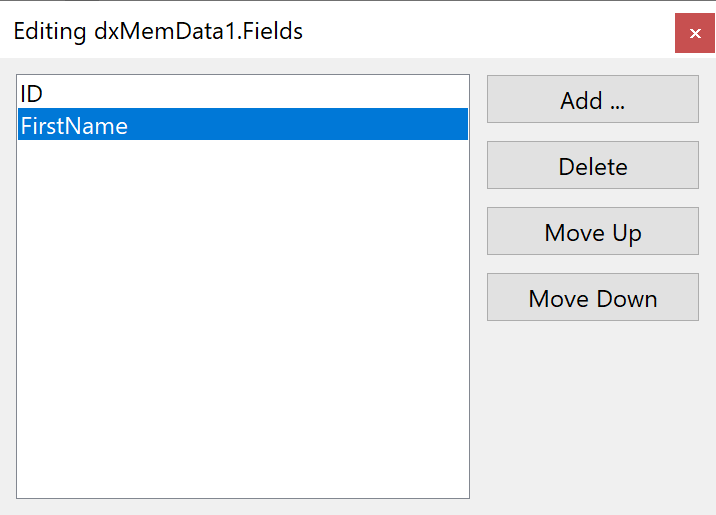Delete the selected FirstName field
This screenshot has height=515, width=716.
(592, 166)
